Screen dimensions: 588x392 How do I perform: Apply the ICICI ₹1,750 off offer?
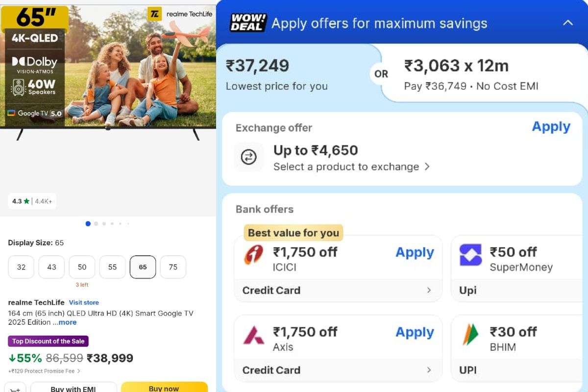415,252
